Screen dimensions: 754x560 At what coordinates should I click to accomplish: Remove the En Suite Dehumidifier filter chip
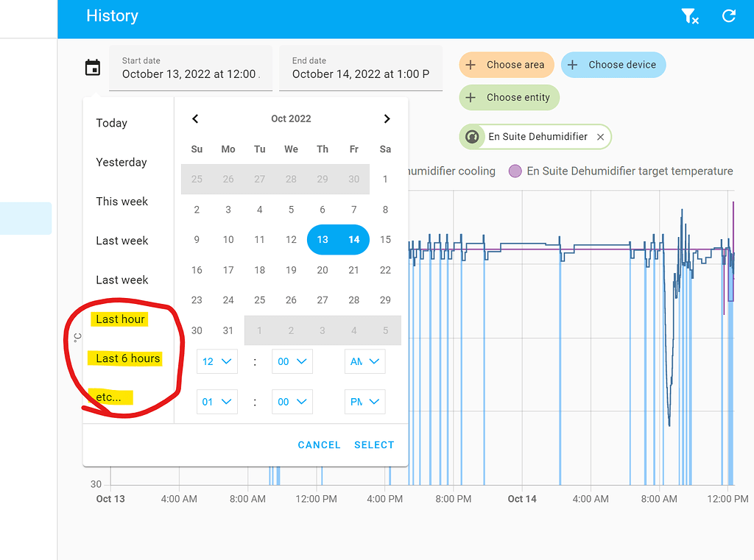(x=600, y=137)
